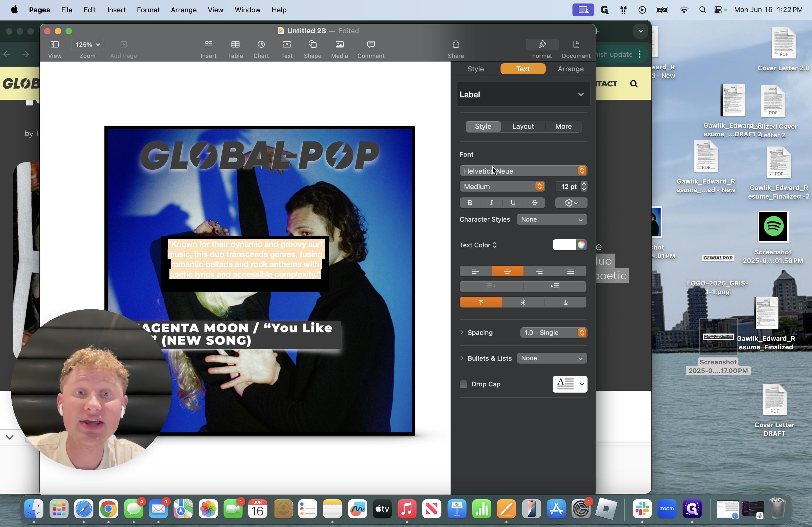Open the Spotify screenshot on desktop

pyautogui.click(x=773, y=227)
